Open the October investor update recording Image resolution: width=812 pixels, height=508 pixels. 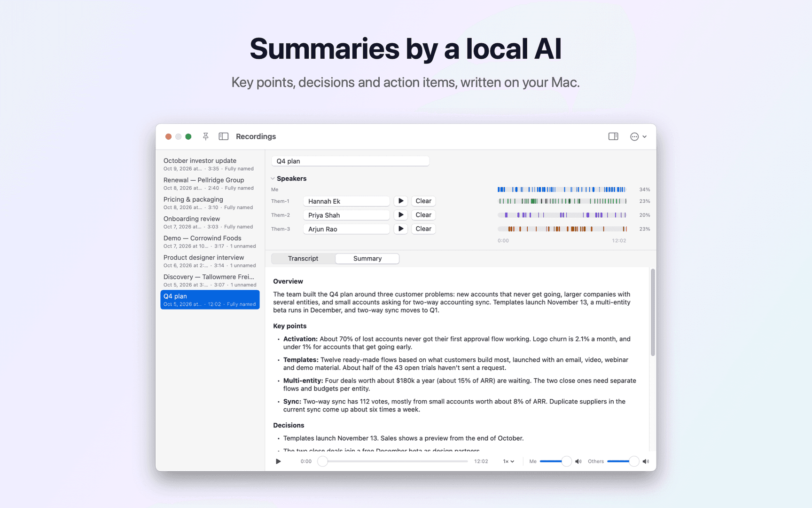(210, 164)
